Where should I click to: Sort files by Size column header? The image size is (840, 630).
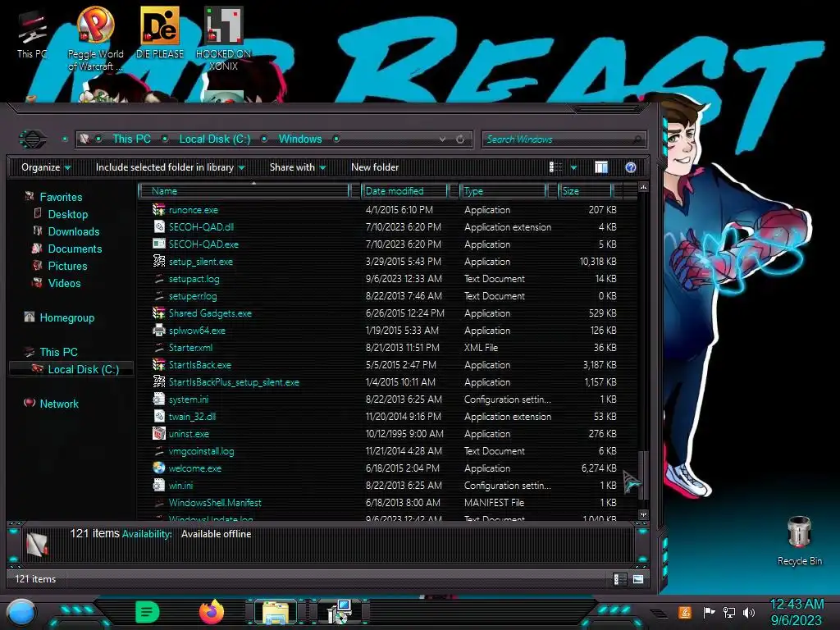pos(585,190)
